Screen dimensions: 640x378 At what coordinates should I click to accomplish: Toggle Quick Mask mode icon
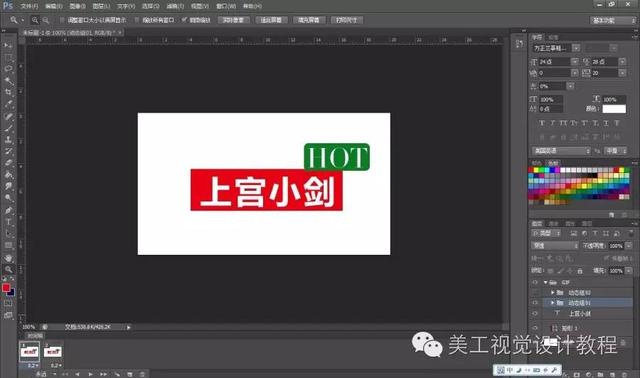(8, 303)
